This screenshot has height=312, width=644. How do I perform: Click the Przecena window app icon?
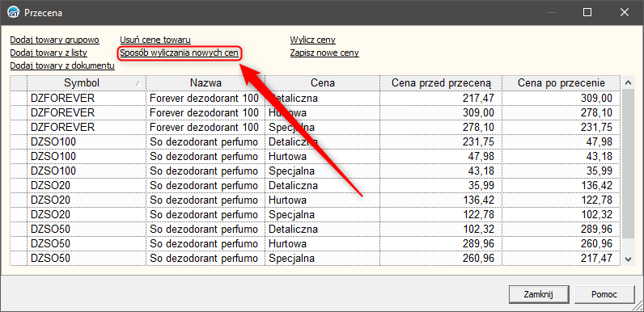coord(14,12)
